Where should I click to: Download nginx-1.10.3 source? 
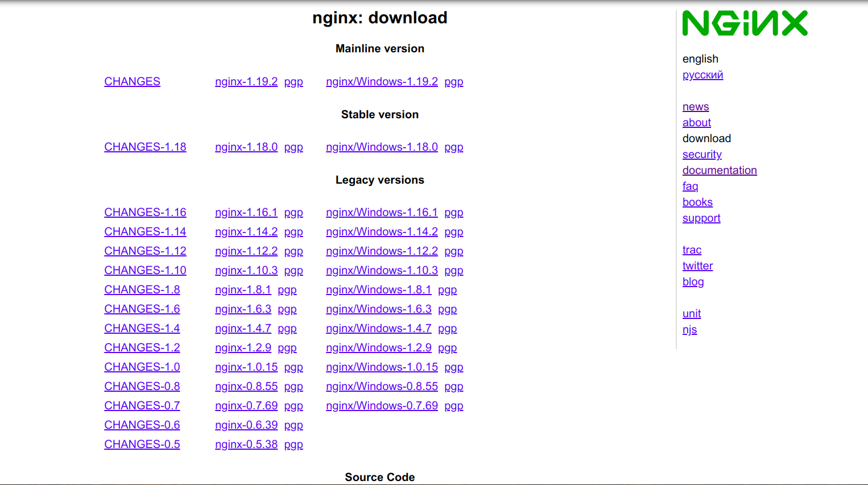(x=246, y=270)
